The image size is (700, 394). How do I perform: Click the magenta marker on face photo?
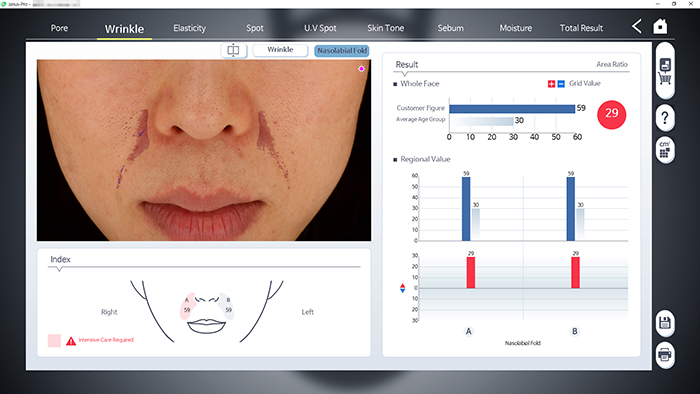pos(361,69)
